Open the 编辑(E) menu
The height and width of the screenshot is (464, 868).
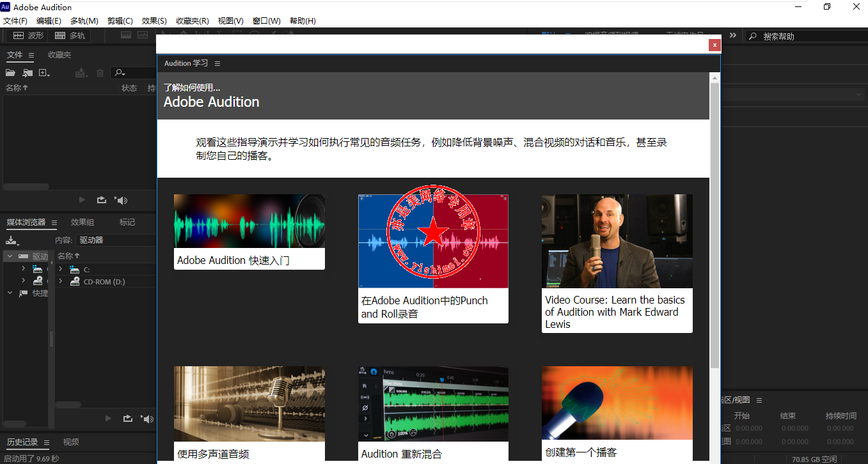pos(49,21)
